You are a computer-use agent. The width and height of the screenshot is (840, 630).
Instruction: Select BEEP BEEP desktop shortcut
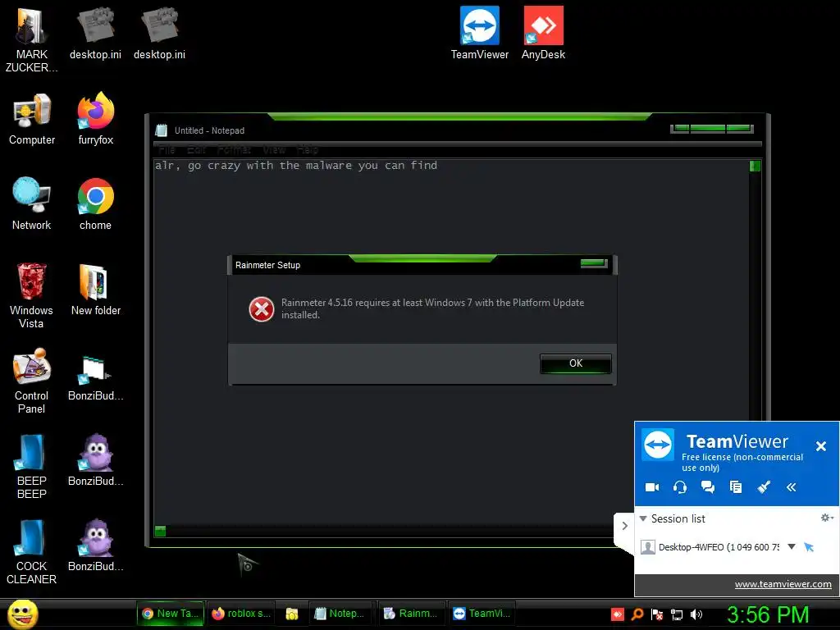coord(31,466)
